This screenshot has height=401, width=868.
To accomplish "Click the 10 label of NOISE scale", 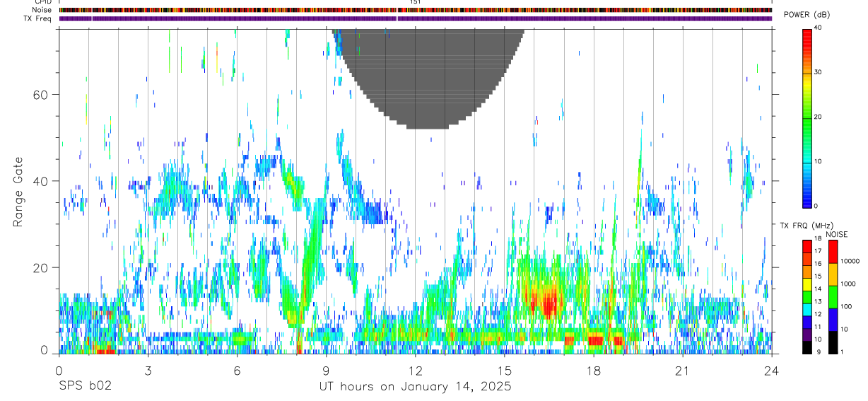I will (x=844, y=329).
